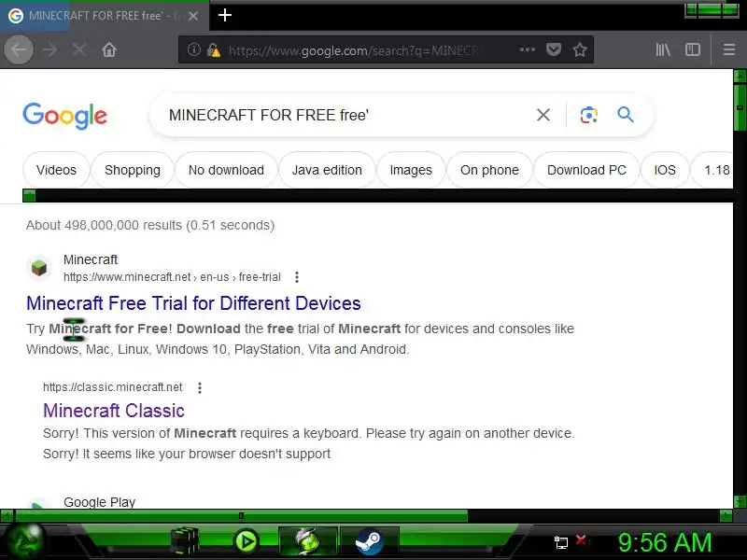Click the window maximize button
The image size is (747, 560).
(x=711, y=9)
